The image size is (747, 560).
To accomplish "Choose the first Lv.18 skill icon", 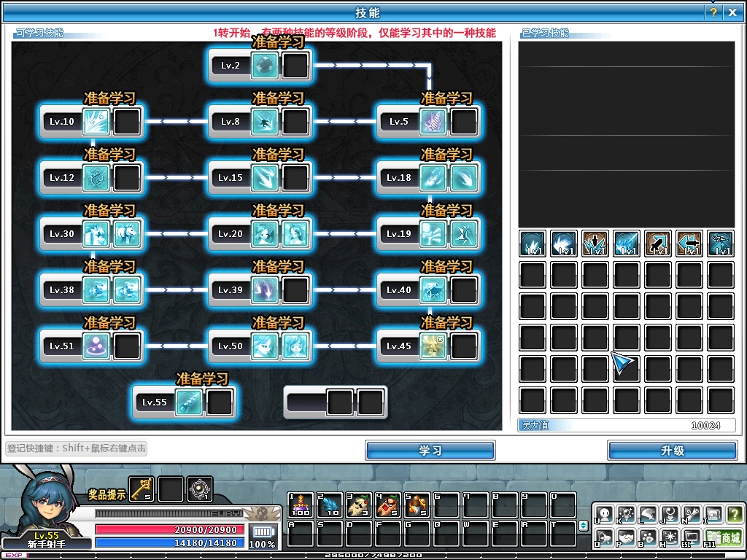I will tap(433, 178).
